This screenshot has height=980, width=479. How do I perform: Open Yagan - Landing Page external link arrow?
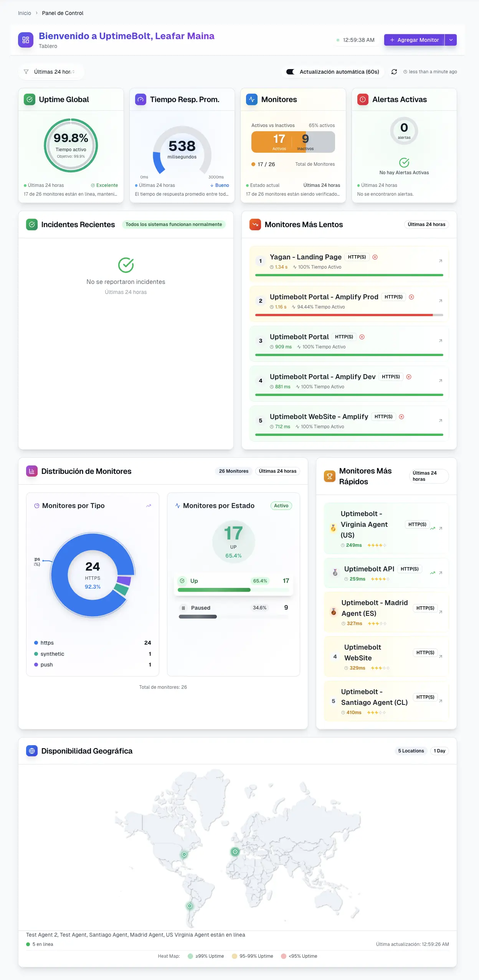pyautogui.click(x=440, y=261)
